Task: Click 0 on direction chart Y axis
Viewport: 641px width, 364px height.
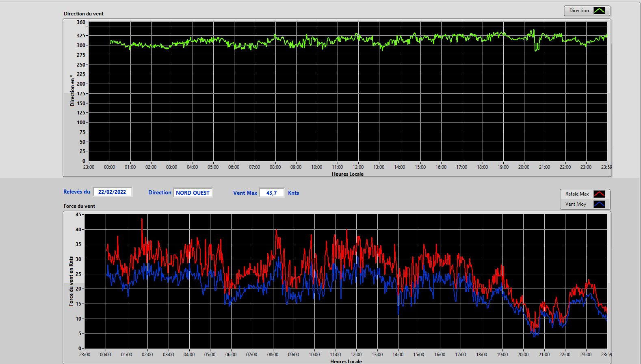Action: pos(84,161)
